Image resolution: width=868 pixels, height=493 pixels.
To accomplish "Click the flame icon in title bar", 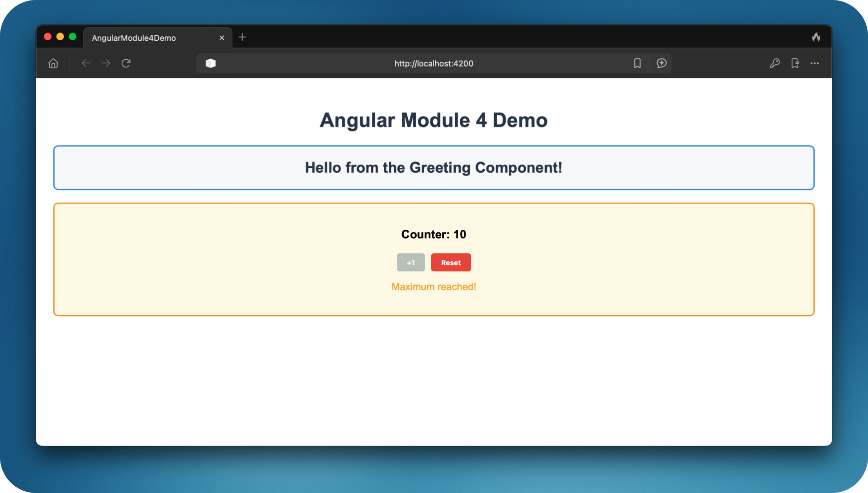I will point(816,37).
